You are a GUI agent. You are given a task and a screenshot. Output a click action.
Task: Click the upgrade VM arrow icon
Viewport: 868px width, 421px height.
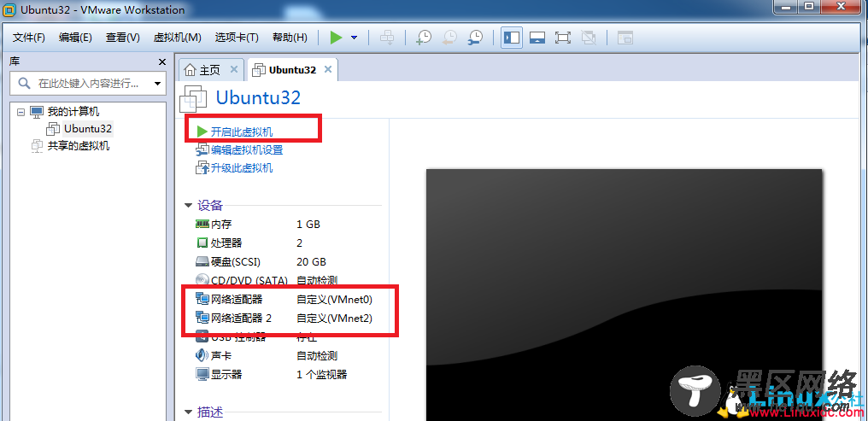coord(202,167)
